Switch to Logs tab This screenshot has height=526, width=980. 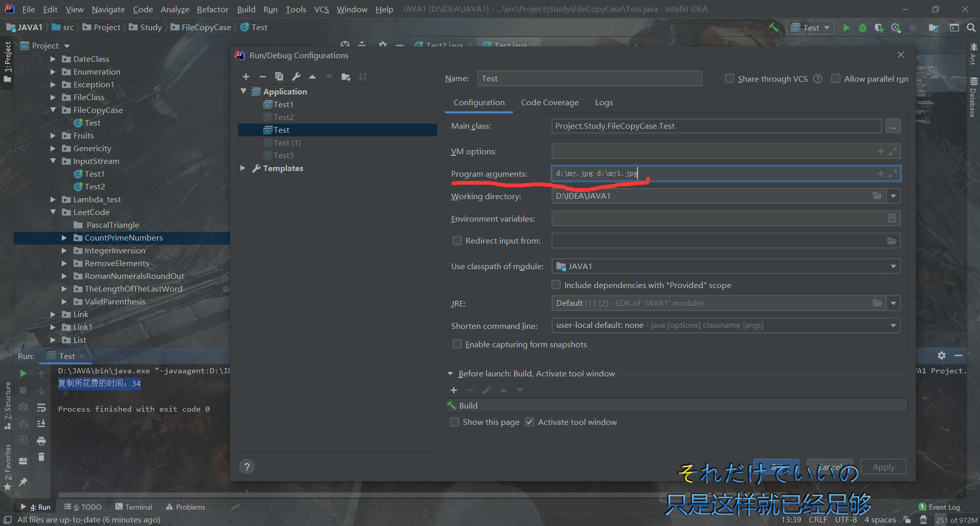pos(604,103)
